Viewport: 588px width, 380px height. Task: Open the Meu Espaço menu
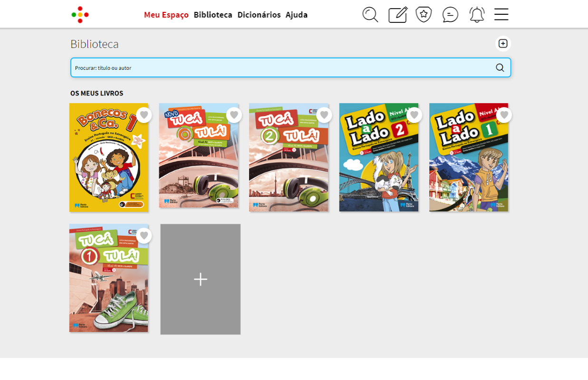coord(166,15)
